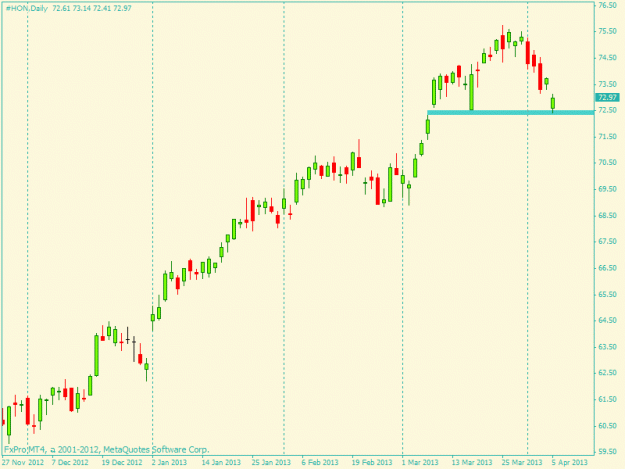
Task: Click the 71.50 price scale label
Action: (607, 136)
